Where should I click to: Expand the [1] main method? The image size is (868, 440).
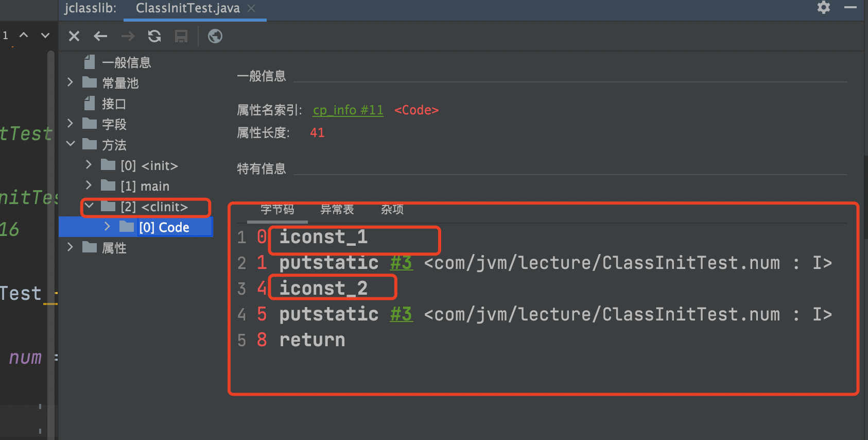(x=89, y=185)
